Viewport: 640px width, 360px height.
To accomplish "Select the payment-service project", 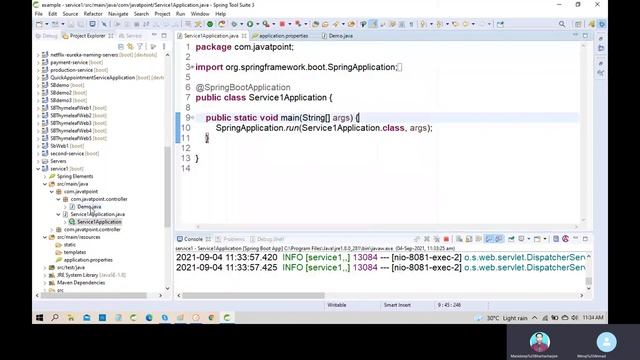I will pyautogui.click(x=69, y=62).
